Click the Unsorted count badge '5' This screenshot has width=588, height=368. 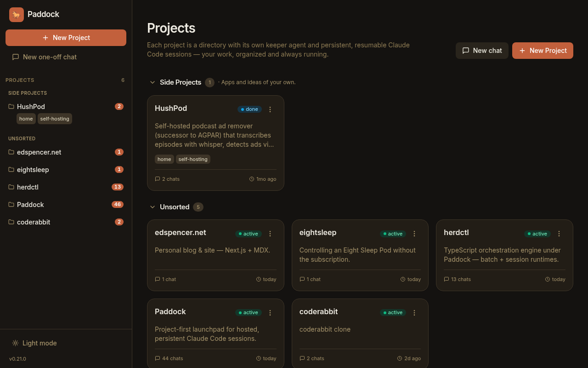[x=198, y=207]
